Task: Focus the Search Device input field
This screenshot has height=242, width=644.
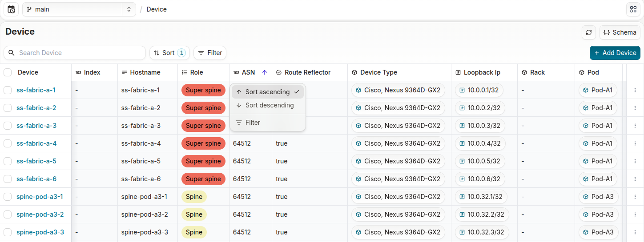Action: [75, 53]
